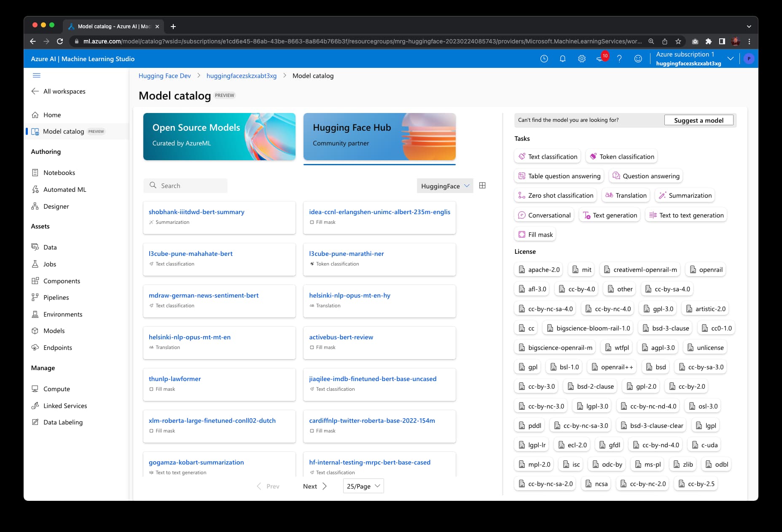Screen dimensions: 782x532
Task: Filter by Translation task
Action: tap(626, 195)
